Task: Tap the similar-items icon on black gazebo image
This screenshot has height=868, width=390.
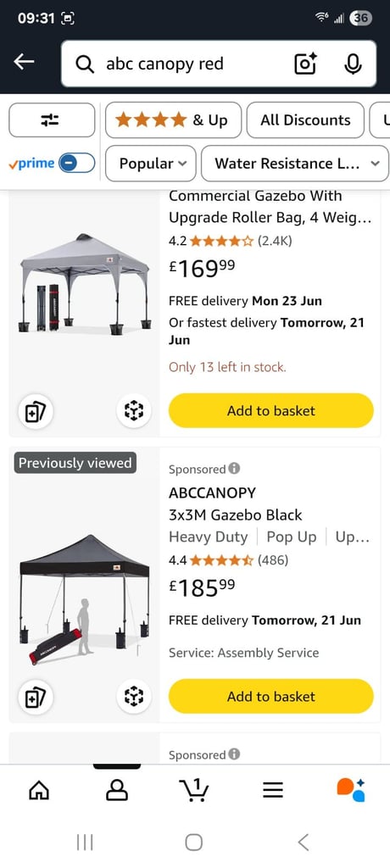Action: (36, 697)
